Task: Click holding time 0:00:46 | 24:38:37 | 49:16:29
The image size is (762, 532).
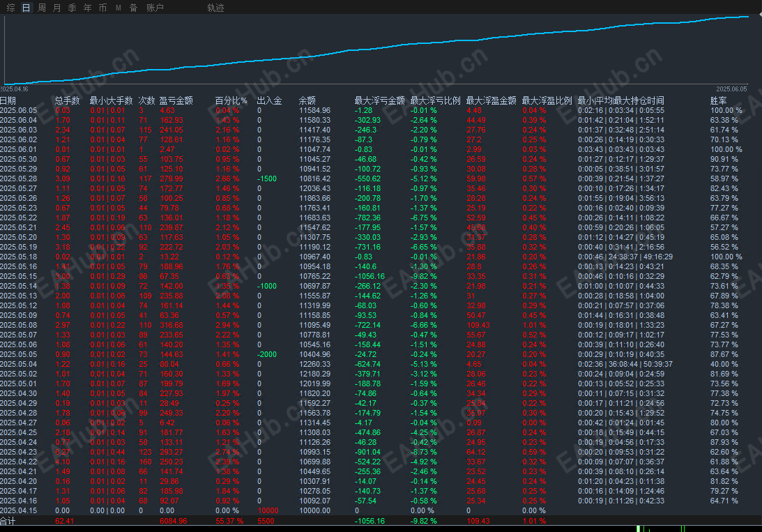Action: click(x=625, y=257)
